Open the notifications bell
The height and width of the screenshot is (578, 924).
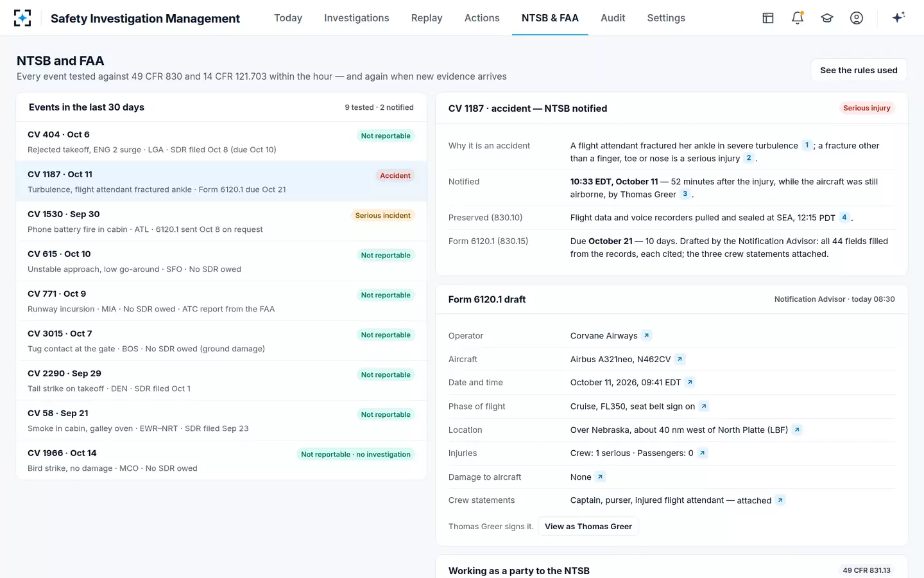pos(798,18)
